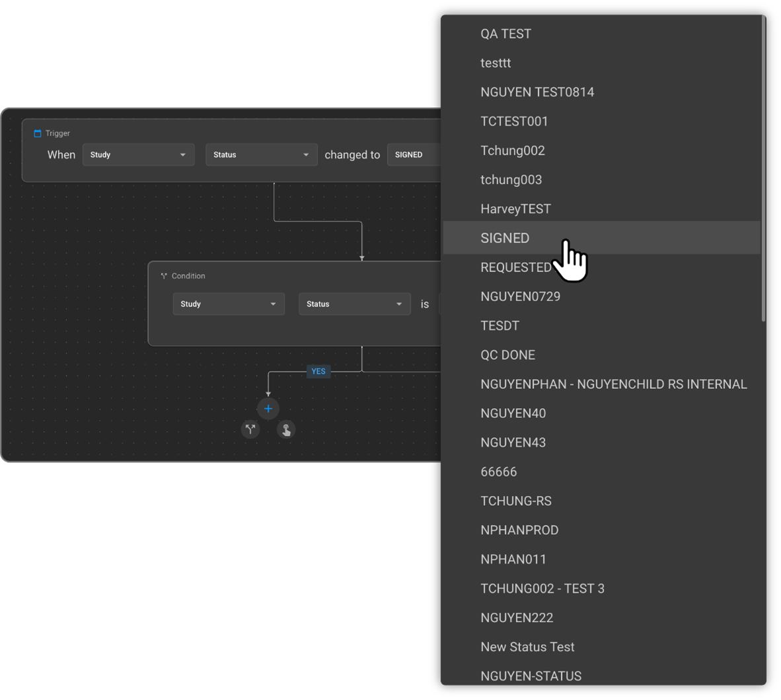Viewport: 781px width, 700px height.
Task: Expand the Condition's Status dropdown
Action: [354, 304]
